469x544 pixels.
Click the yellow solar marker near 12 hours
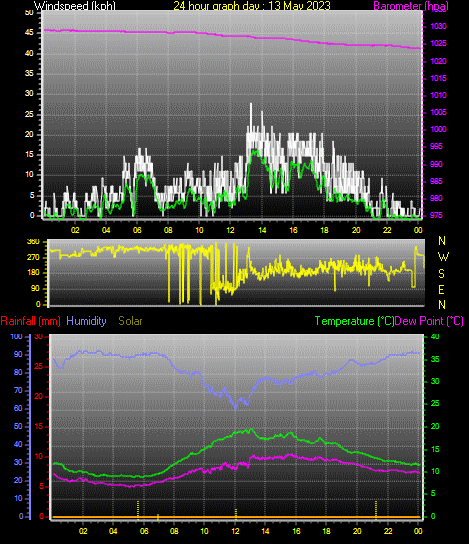(x=236, y=513)
